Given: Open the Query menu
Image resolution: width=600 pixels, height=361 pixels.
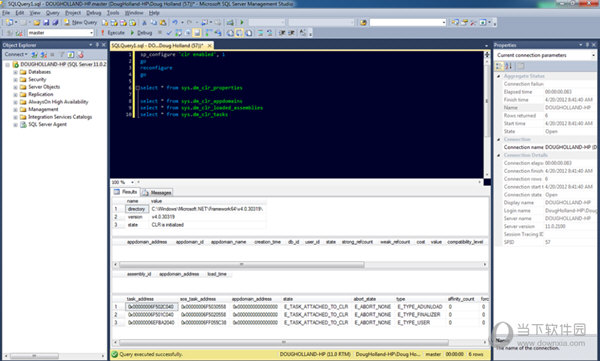Looking at the screenshot, I should [x=52, y=13].
